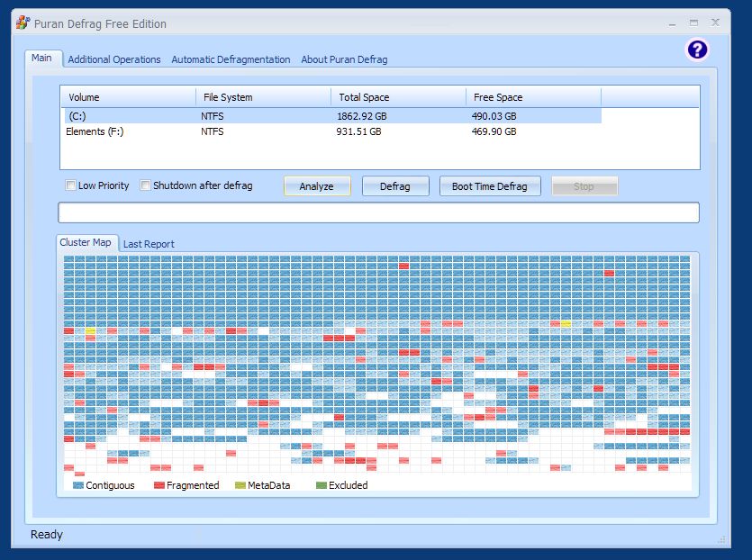Click the Contiguous legend label

[x=110, y=485]
